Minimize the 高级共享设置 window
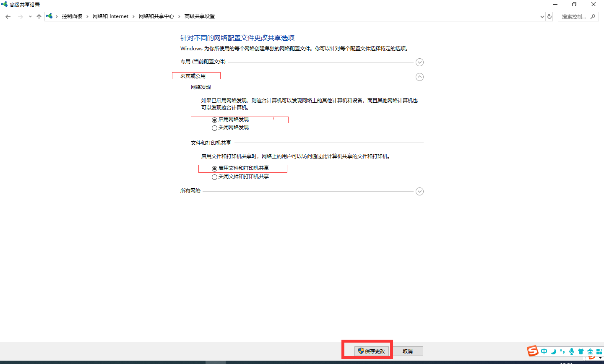Image resolution: width=604 pixels, height=364 pixels. (555, 5)
